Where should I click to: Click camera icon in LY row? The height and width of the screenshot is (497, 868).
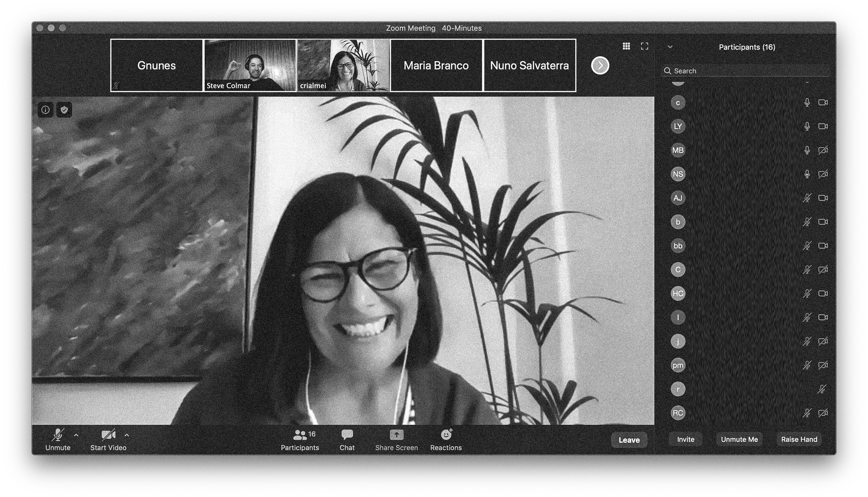click(823, 126)
